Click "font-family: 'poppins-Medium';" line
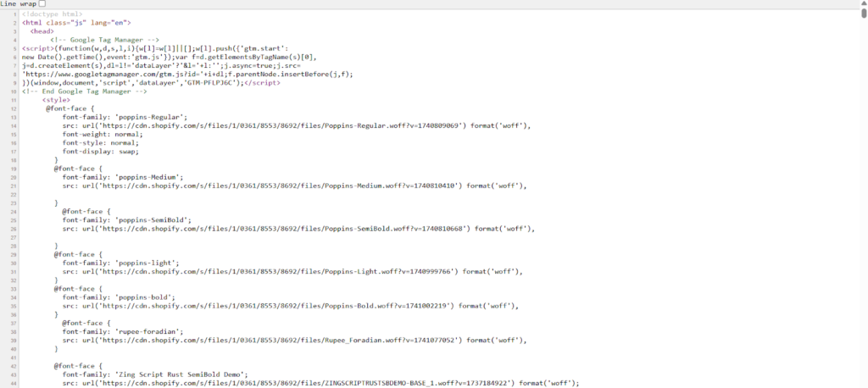Viewport: 868px width, 388px height. pyautogui.click(x=123, y=178)
